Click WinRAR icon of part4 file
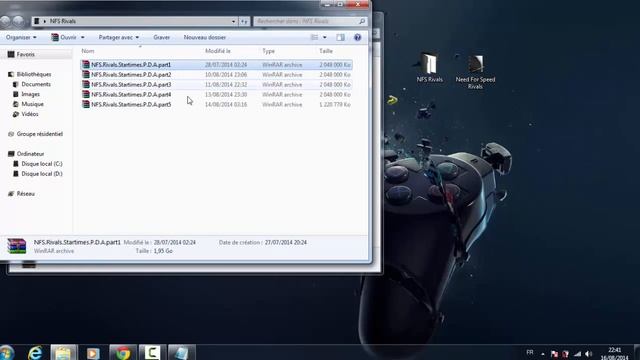Image resolution: width=640 pixels, height=360 pixels. coord(86,94)
